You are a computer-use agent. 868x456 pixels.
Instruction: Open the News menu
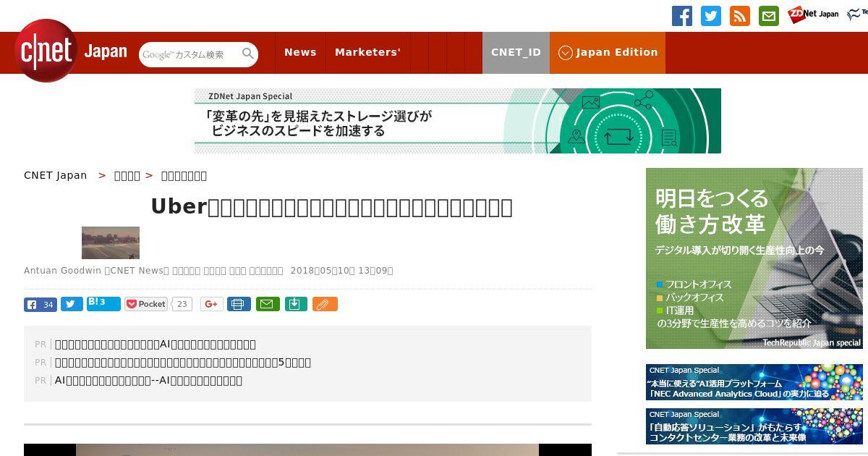tap(300, 52)
